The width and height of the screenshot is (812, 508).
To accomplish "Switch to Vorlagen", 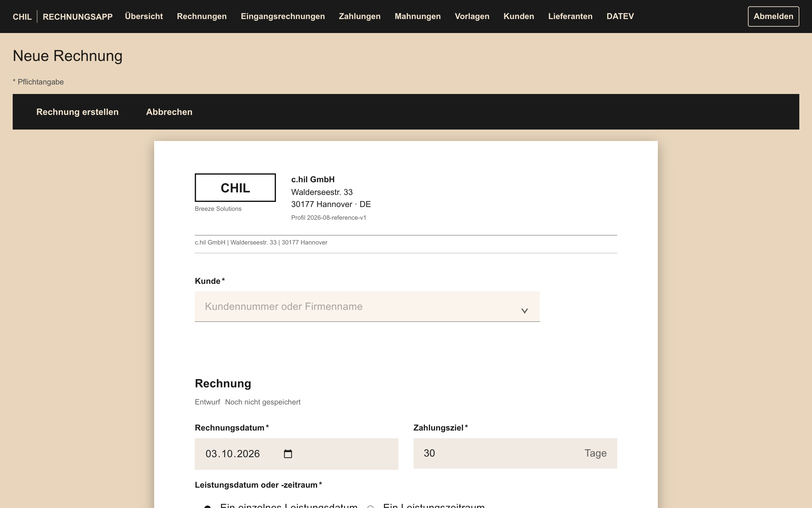I will click(x=472, y=16).
